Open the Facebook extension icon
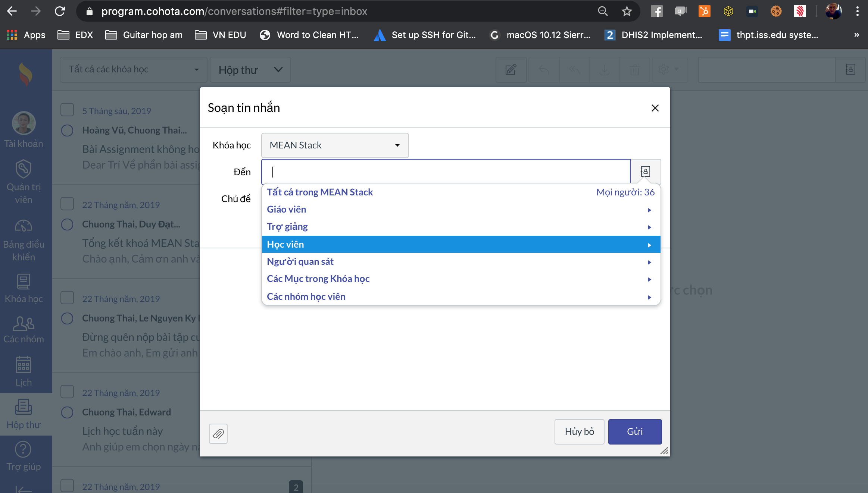The image size is (868, 493). click(x=657, y=12)
